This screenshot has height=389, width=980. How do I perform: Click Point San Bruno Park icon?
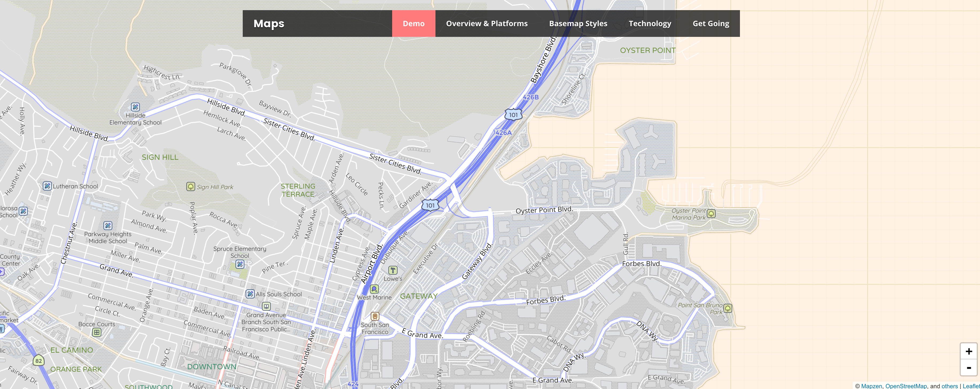[727, 308]
